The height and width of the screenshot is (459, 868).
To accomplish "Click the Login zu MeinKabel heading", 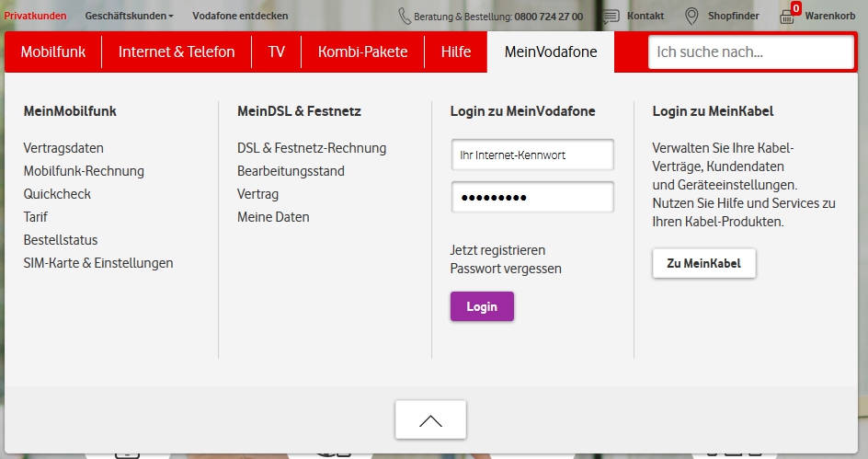I will click(713, 111).
